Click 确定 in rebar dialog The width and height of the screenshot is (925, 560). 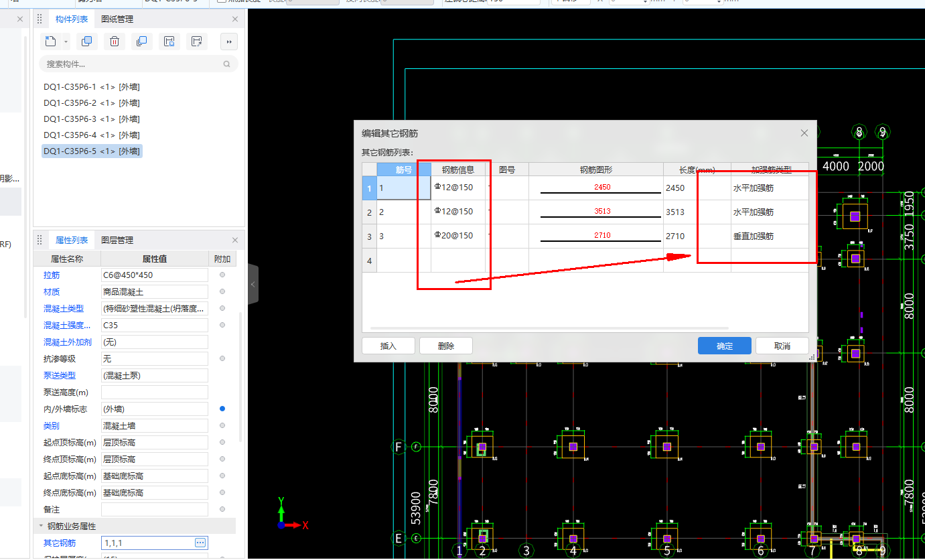[725, 346]
